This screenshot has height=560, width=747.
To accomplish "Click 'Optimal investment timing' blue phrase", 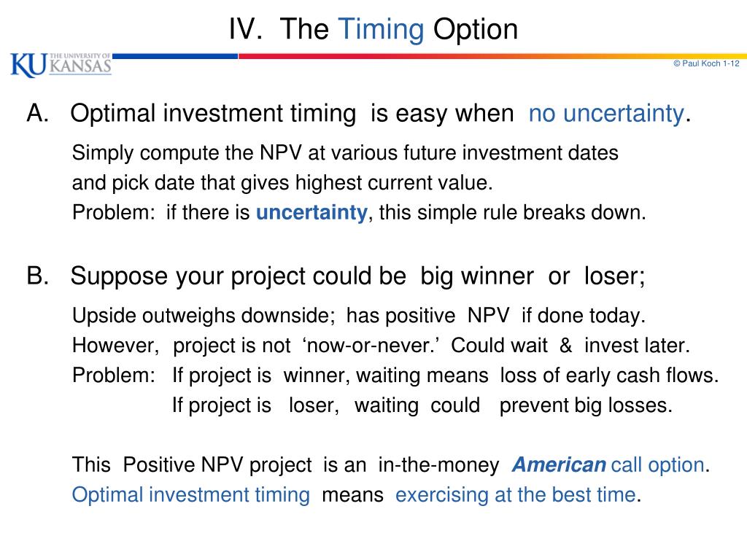I will tap(190, 495).
